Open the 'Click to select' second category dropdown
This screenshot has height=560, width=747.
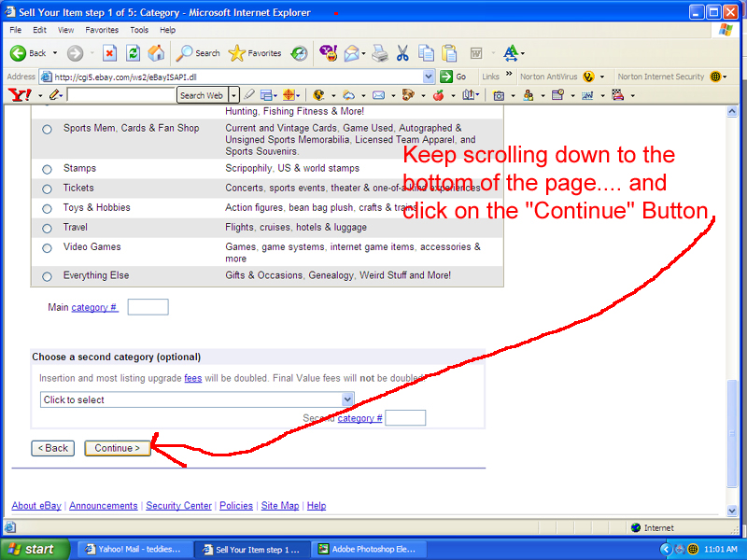click(197, 399)
